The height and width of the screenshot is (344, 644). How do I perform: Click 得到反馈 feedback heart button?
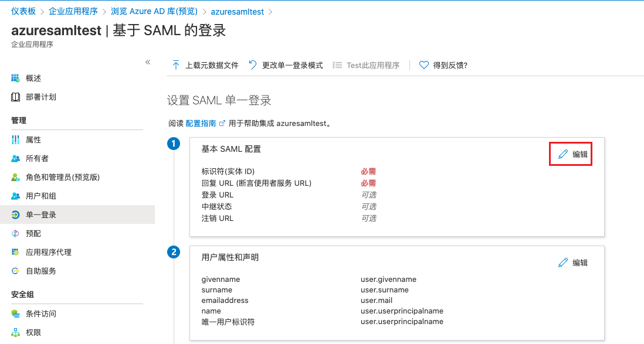[x=443, y=66]
